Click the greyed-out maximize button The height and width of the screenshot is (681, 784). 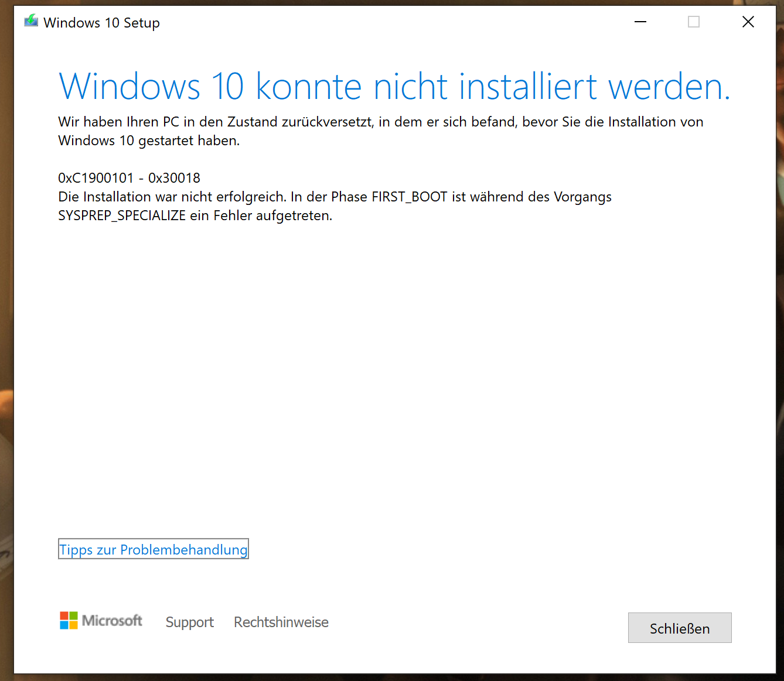pyautogui.click(x=694, y=22)
